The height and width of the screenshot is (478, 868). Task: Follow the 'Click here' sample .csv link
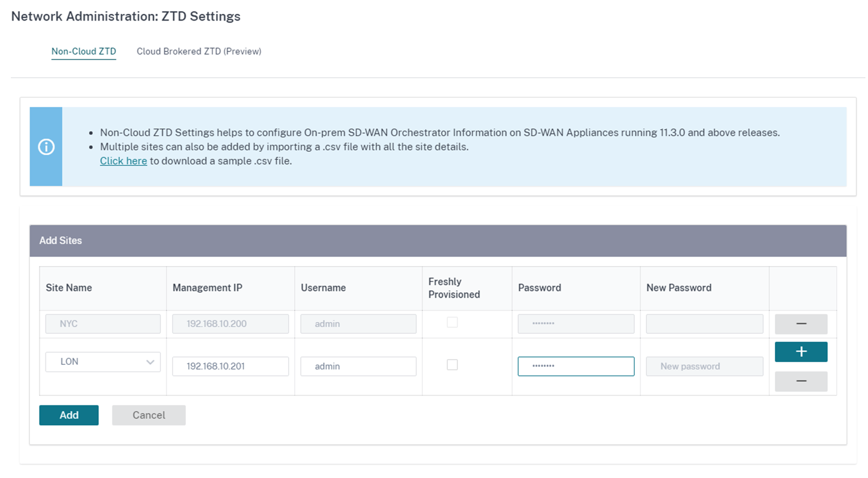pos(123,161)
